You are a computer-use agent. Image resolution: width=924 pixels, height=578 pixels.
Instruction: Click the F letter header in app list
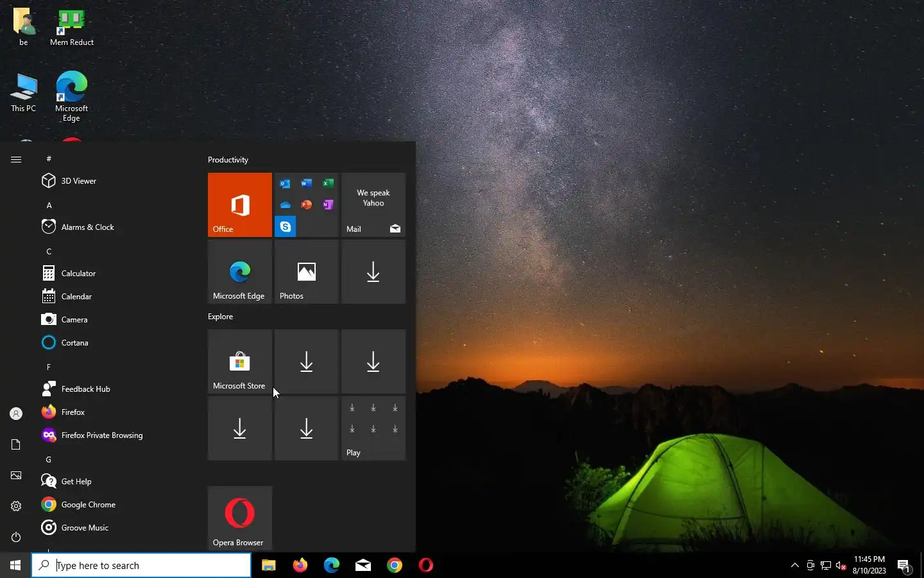49,367
